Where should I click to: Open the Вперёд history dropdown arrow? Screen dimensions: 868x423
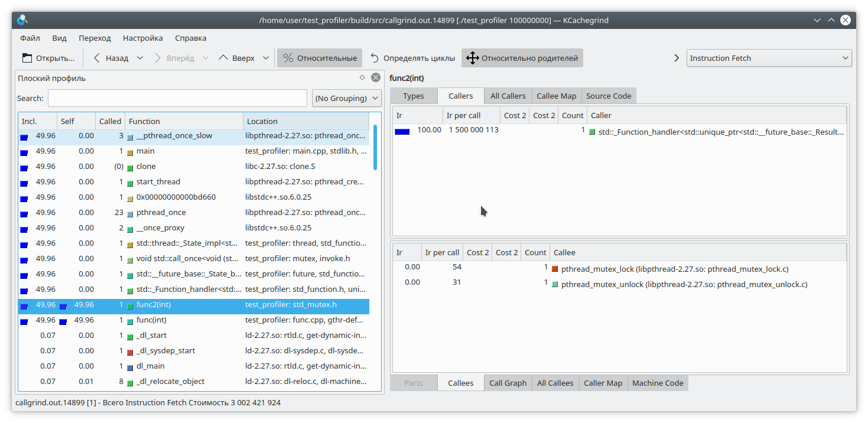point(206,58)
